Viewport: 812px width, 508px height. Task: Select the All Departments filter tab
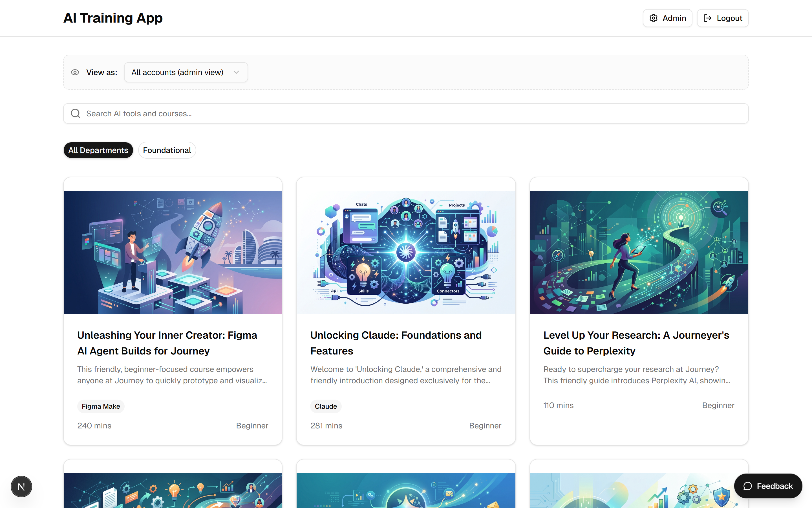[x=98, y=150]
